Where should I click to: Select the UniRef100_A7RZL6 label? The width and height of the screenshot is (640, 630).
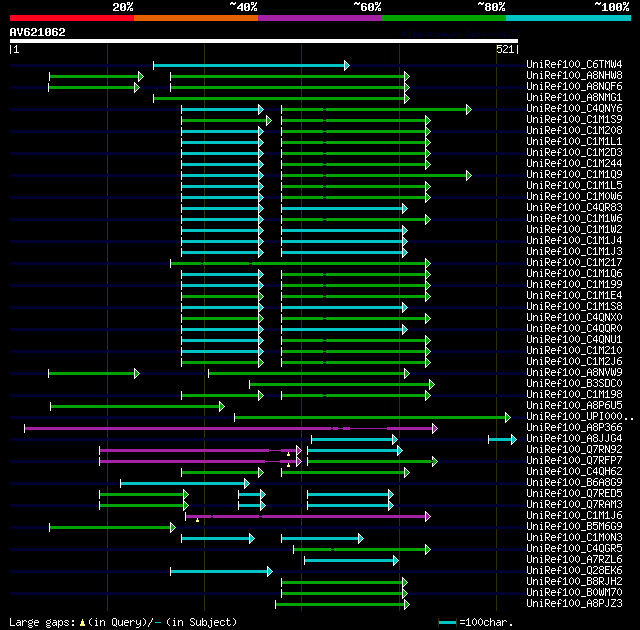[x=574, y=560]
